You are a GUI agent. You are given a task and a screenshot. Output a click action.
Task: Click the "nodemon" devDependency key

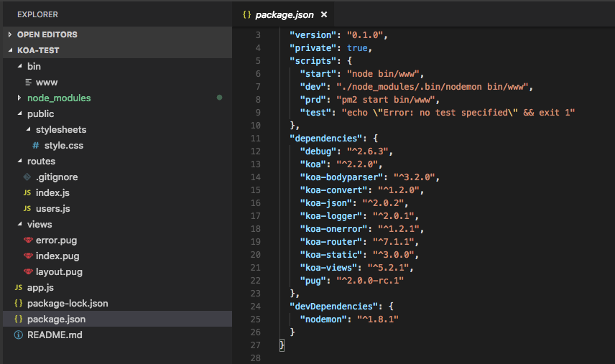(x=323, y=319)
